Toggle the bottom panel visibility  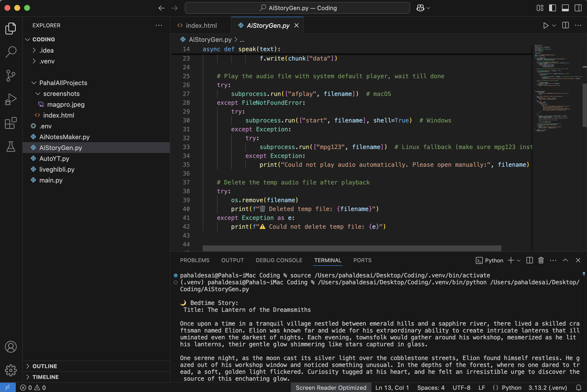(565, 8)
